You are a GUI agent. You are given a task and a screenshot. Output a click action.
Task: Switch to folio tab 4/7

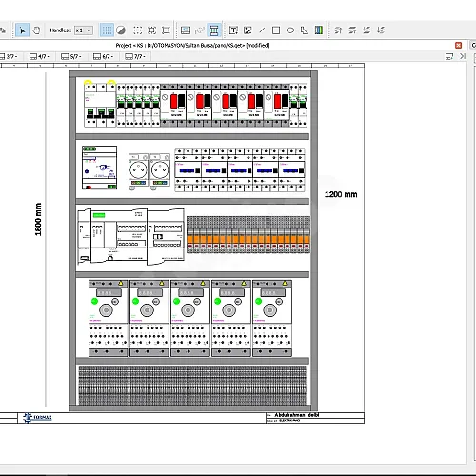39,56
